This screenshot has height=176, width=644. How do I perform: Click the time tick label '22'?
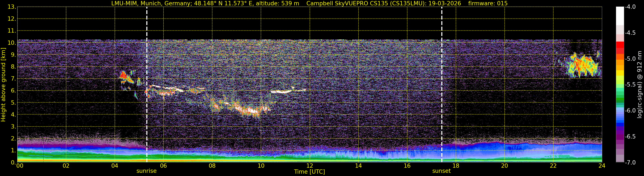[553, 166]
